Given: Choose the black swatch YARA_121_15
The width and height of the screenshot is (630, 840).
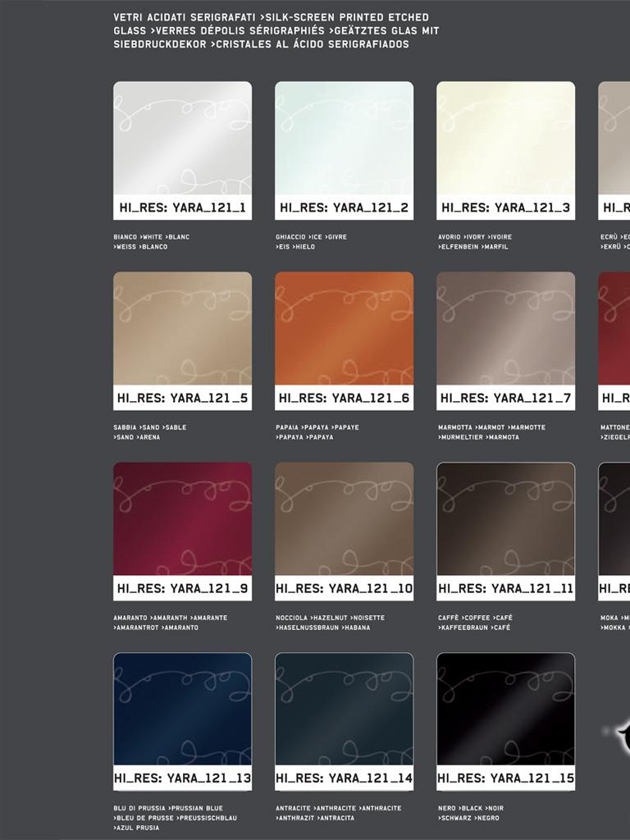Looking at the screenshot, I should tap(505, 710).
